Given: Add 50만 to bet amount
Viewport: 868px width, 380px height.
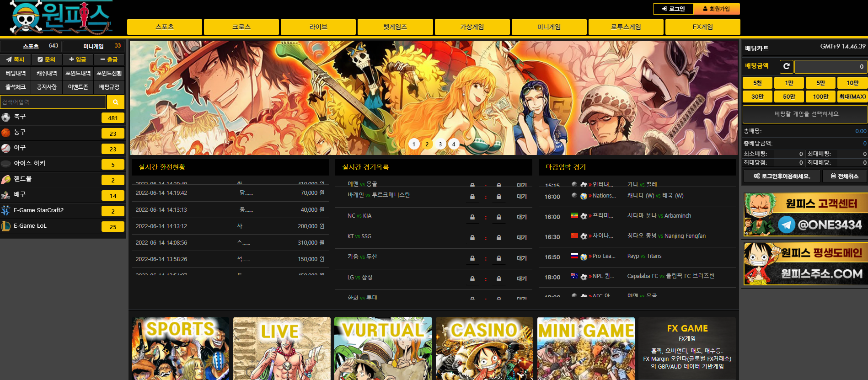Looking at the screenshot, I should tap(789, 96).
